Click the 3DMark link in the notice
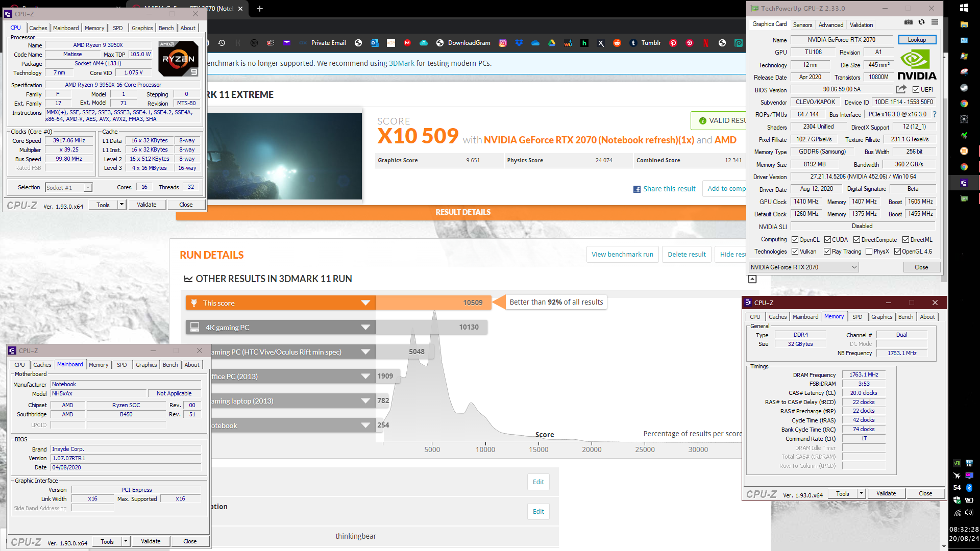Viewport: 980px width, 551px height. 402,64
